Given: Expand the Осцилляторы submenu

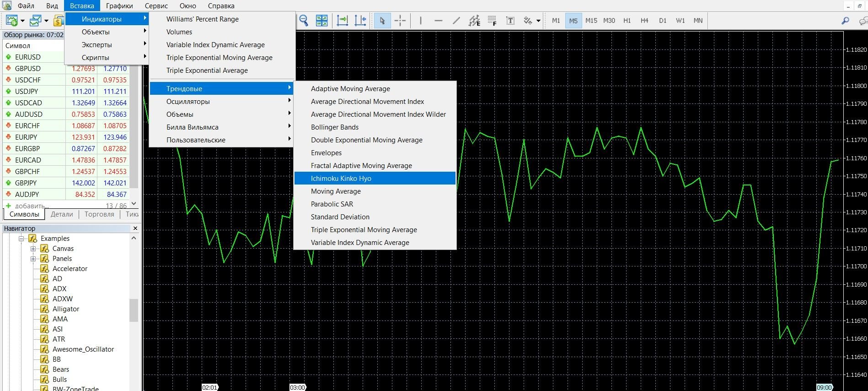Looking at the screenshot, I should (x=221, y=102).
